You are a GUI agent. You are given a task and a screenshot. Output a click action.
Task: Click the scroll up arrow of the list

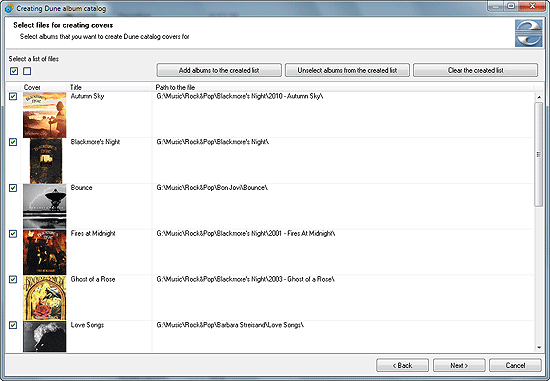click(x=539, y=97)
